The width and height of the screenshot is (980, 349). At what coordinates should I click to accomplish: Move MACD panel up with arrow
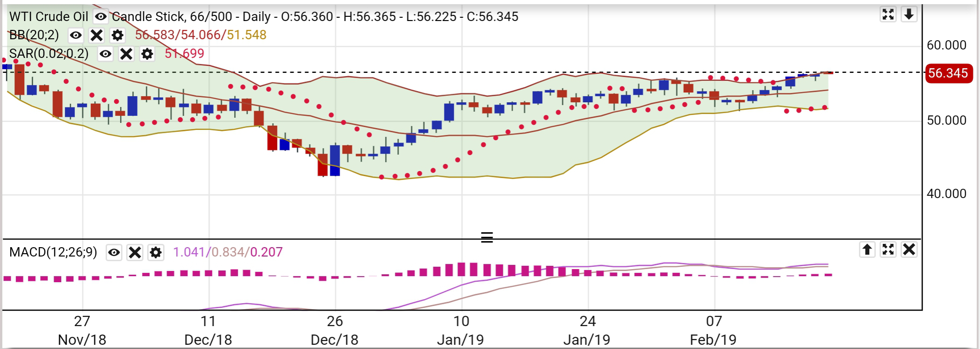click(867, 249)
